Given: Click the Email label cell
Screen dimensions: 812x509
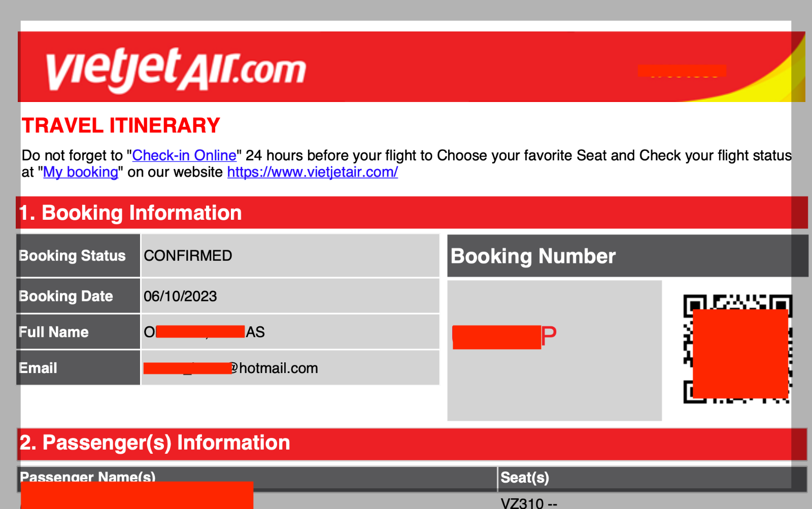Looking at the screenshot, I should coord(78,368).
